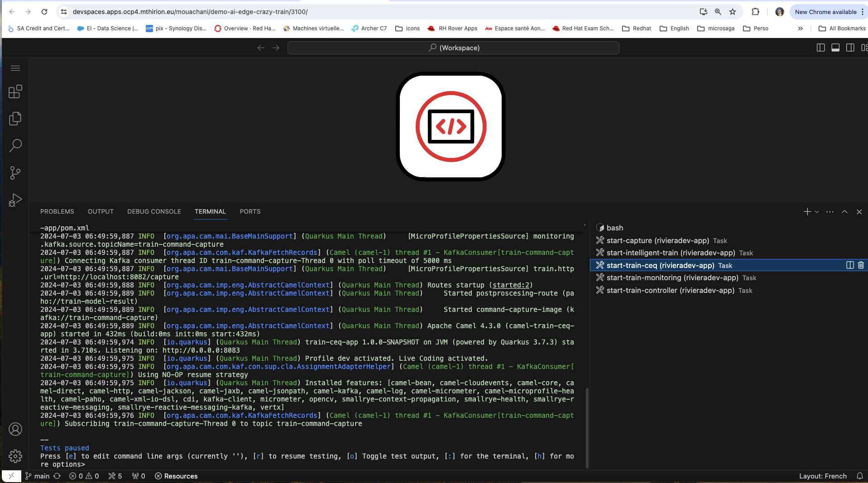Switch to the PROBLEMS tab

click(x=57, y=211)
